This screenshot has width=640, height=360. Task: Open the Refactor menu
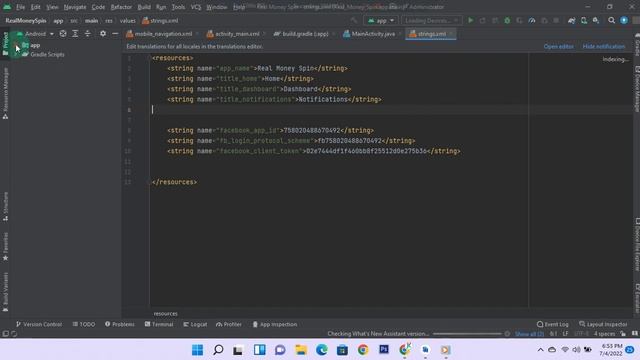point(121,7)
